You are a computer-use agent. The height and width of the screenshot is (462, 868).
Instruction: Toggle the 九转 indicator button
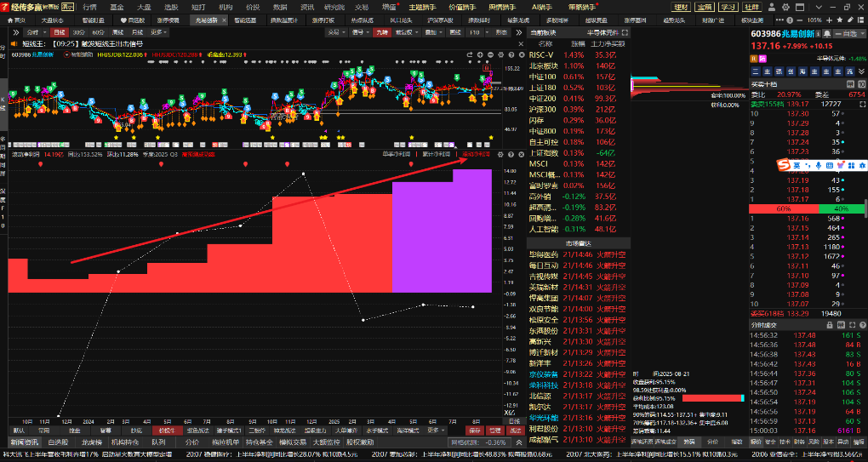[x=382, y=32]
